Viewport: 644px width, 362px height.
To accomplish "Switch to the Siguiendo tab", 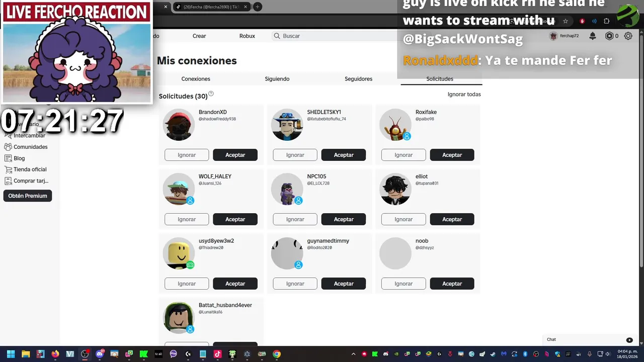I will [277, 79].
